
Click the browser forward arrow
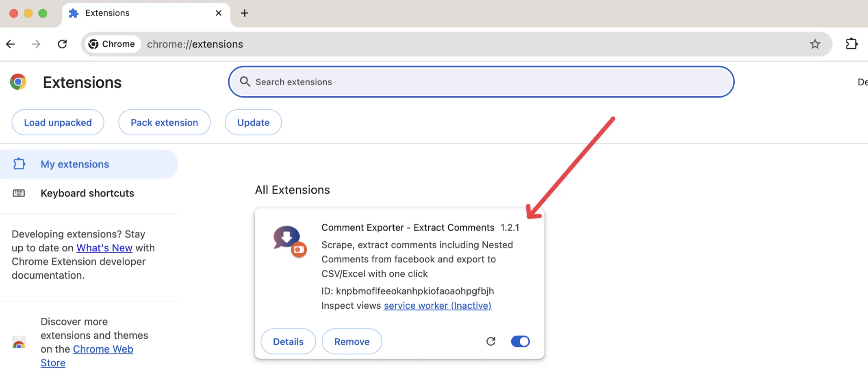pos(36,44)
